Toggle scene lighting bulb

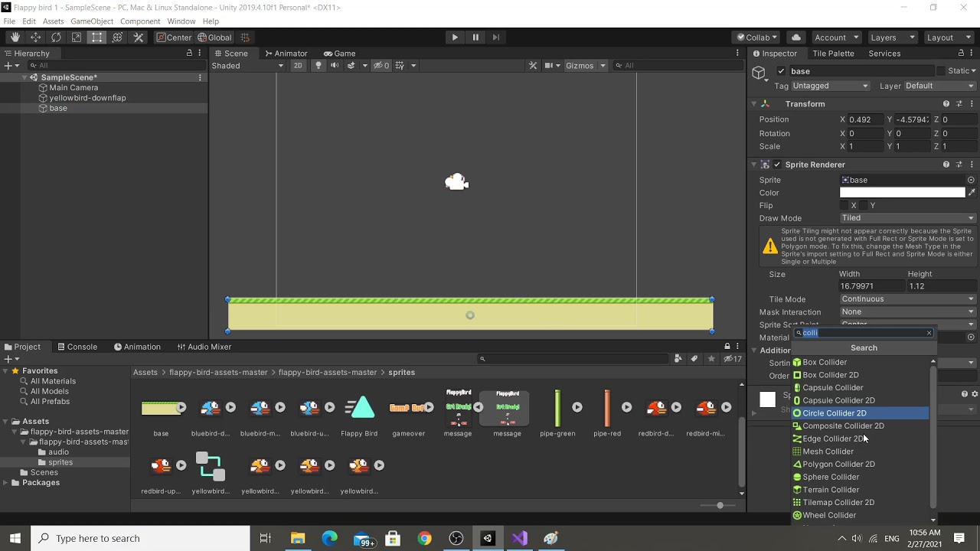(318, 66)
